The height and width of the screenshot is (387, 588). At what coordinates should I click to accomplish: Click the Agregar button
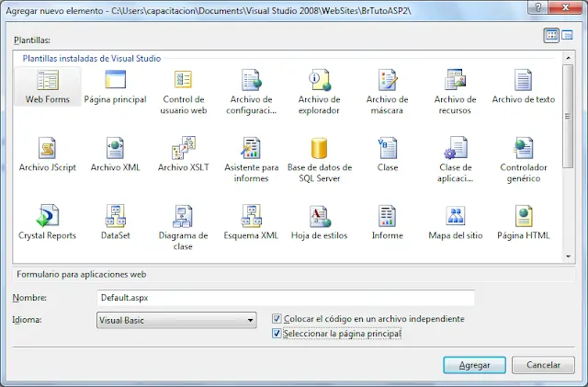(474, 365)
